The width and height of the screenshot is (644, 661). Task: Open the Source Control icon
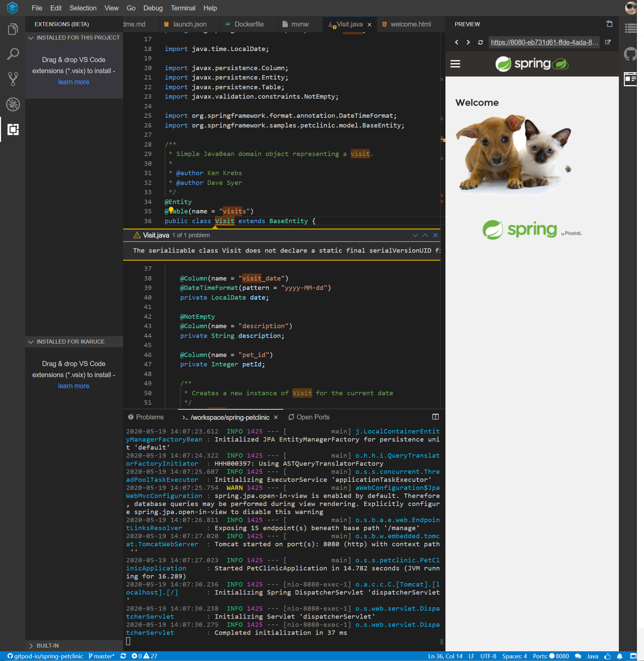point(12,79)
